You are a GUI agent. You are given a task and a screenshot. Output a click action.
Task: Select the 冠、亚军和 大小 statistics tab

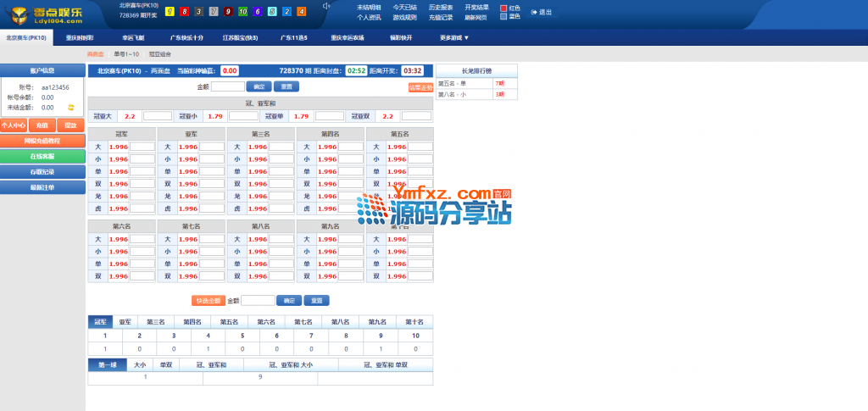tap(291, 364)
